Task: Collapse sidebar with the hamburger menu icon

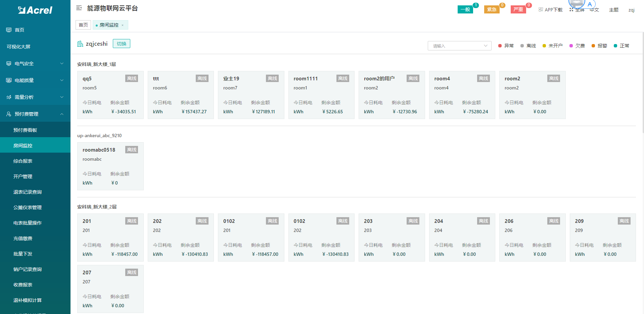Action: point(79,8)
